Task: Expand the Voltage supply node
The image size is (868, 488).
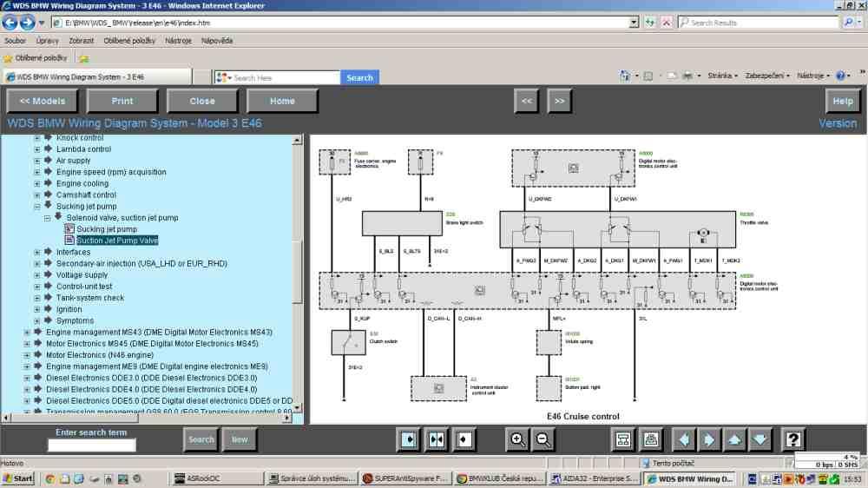Action: click(x=37, y=275)
